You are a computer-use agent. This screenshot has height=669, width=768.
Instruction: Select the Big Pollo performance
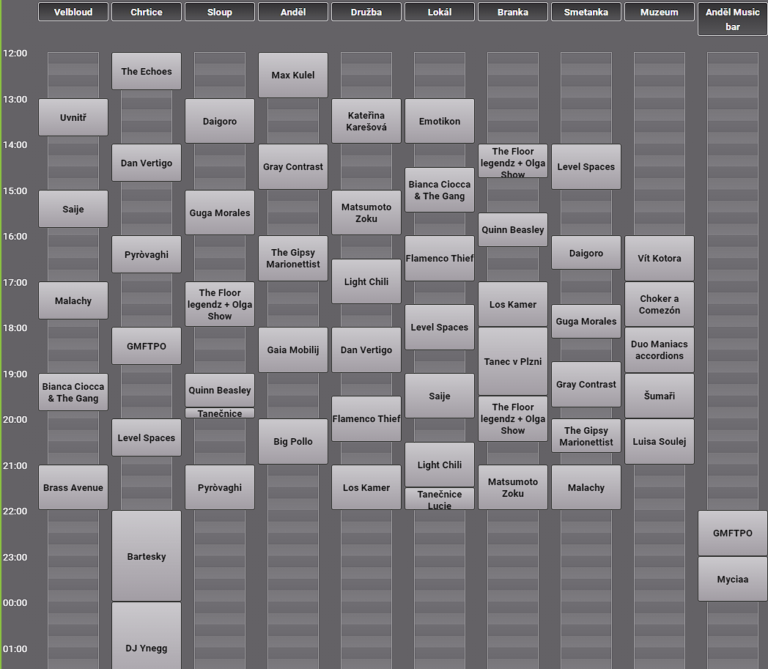click(x=293, y=441)
